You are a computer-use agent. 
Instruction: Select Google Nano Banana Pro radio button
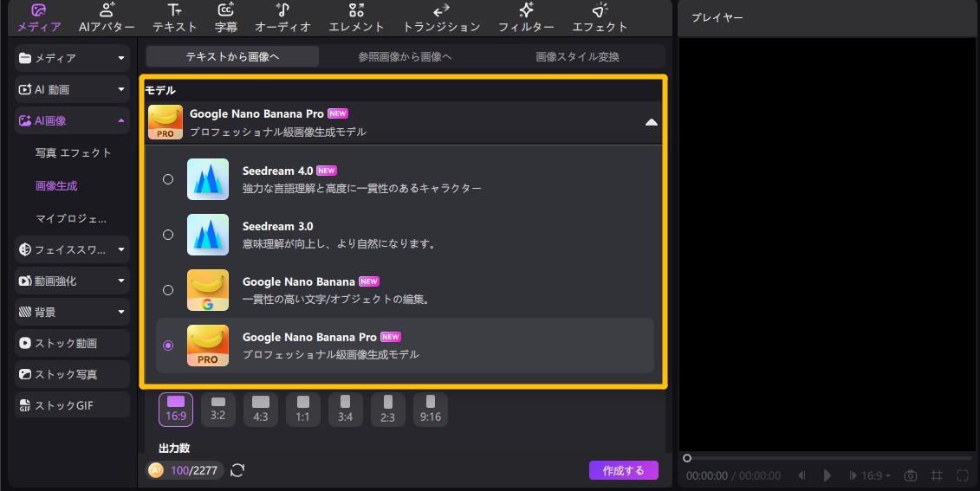coord(168,346)
